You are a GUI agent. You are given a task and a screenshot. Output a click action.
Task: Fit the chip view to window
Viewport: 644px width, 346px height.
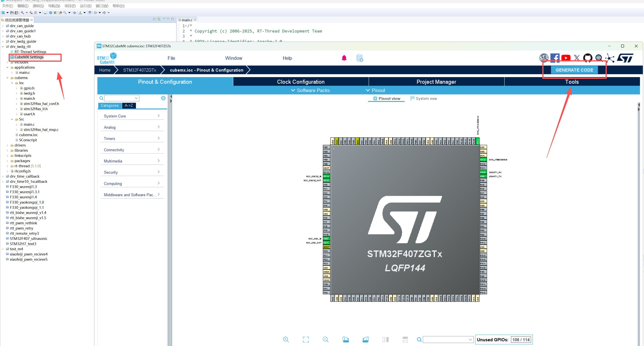pos(306,339)
